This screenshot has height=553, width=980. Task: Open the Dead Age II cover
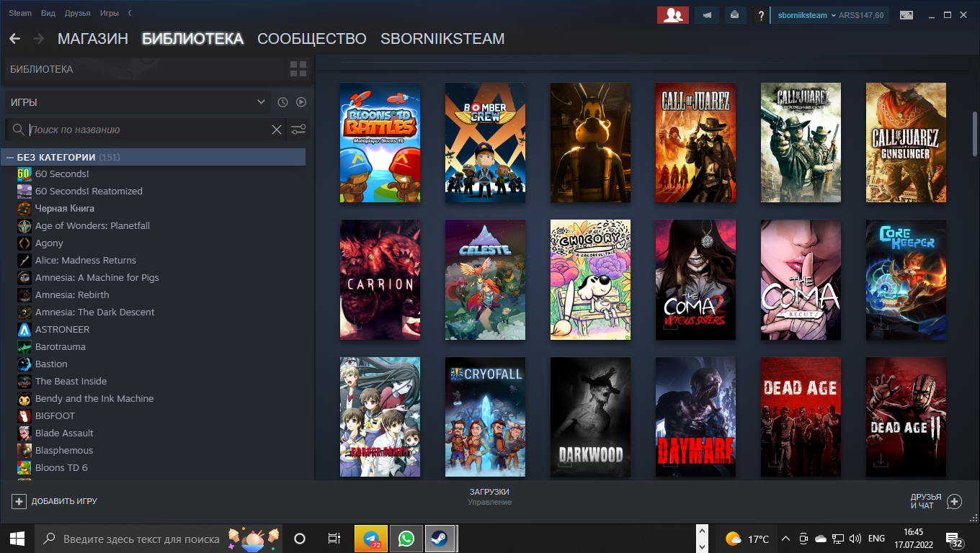point(906,417)
